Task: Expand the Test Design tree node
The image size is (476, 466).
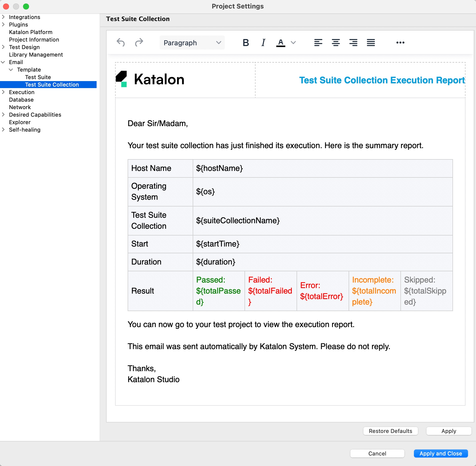Action: point(3,47)
